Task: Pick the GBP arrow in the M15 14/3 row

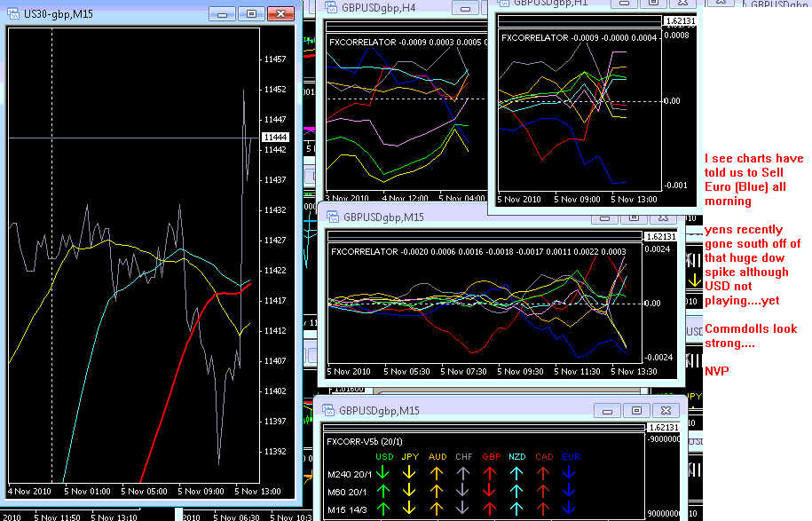Action: click(490, 509)
